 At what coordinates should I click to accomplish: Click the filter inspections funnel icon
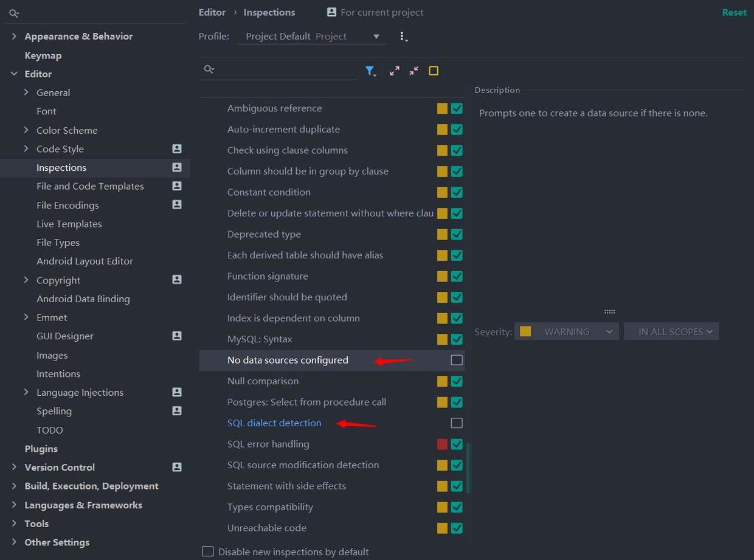point(370,71)
